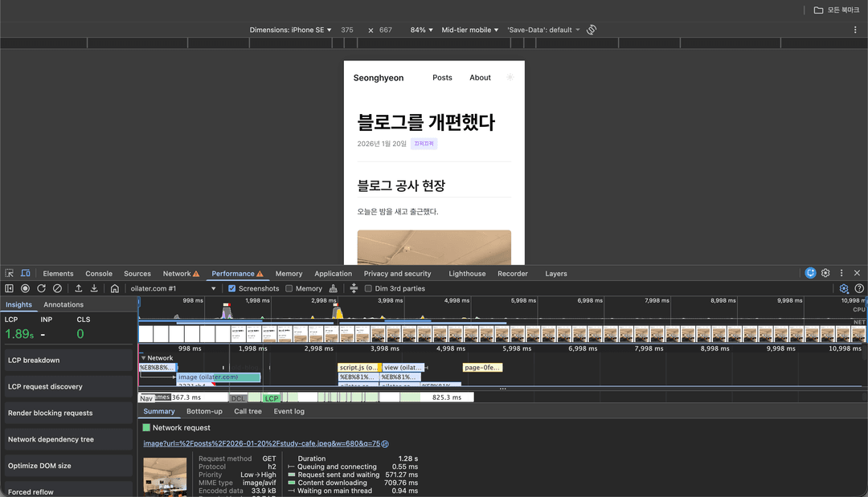
Task: Select the record-and-reload profiling icon
Action: click(41, 288)
